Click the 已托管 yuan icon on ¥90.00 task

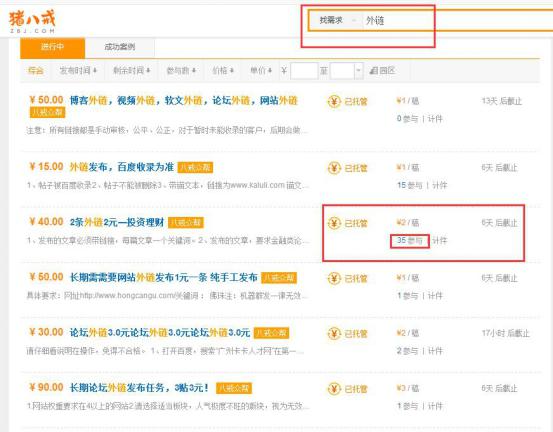tap(334, 389)
